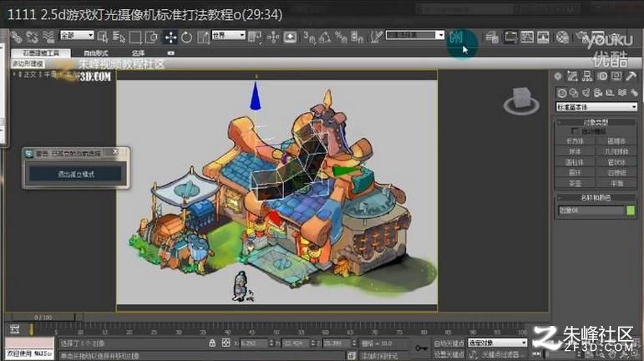Click the 退出孤立模式 button
The height and width of the screenshot is (361, 644).
point(75,174)
